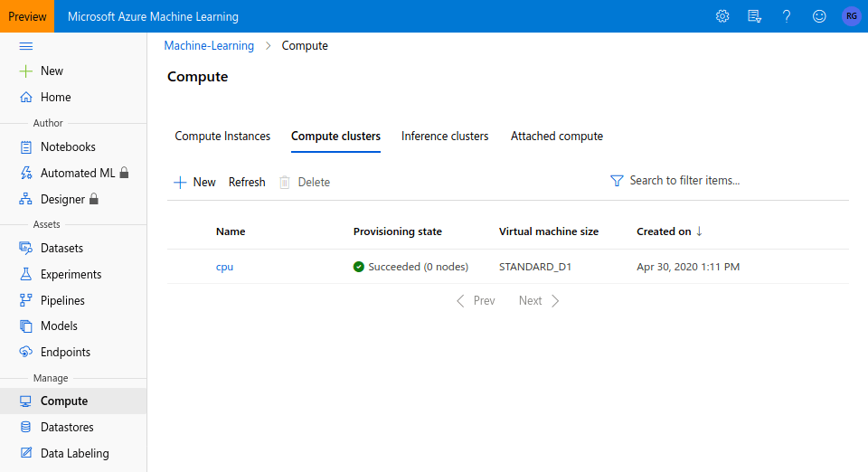This screenshot has height=472, width=868.
Task: Click the green Succeeded status check icon
Action: [x=359, y=267]
